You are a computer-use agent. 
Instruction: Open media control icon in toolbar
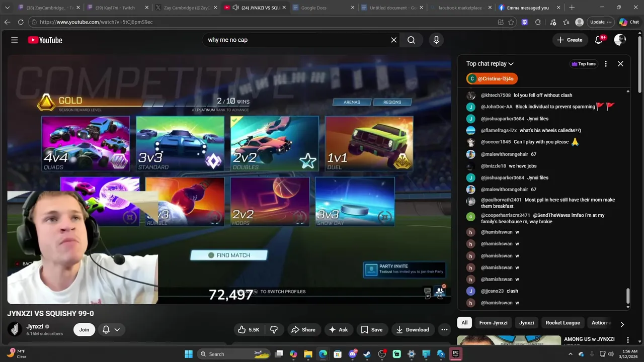(x=553, y=22)
